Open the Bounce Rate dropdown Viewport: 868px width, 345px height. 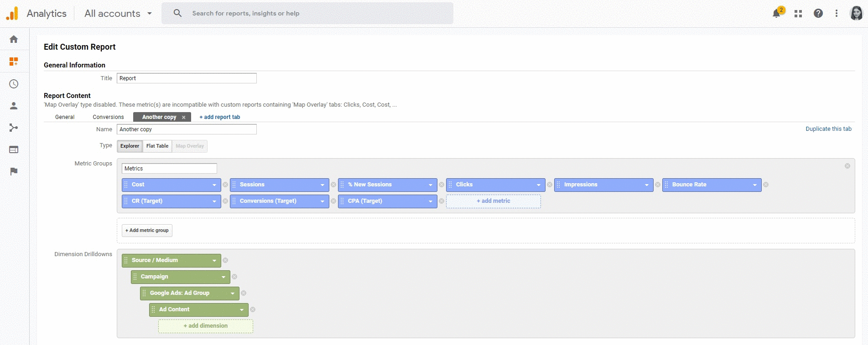point(755,185)
